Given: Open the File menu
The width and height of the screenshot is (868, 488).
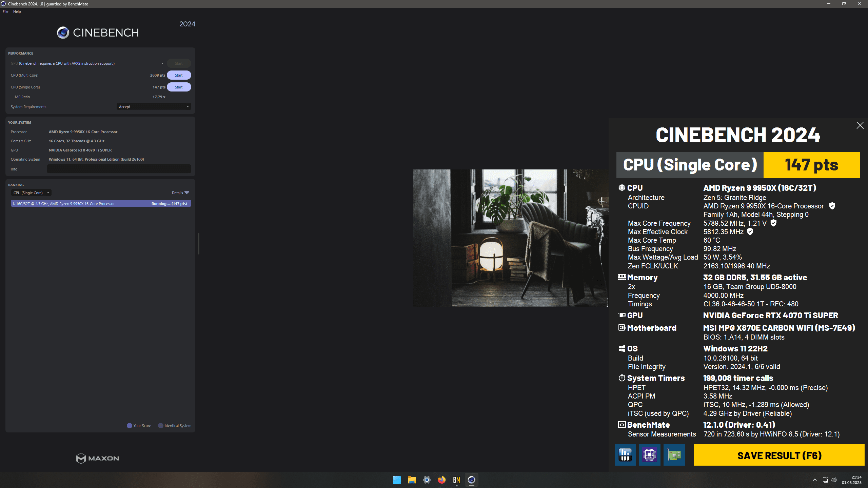Looking at the screenshot, I should click(x=5, y=12).
